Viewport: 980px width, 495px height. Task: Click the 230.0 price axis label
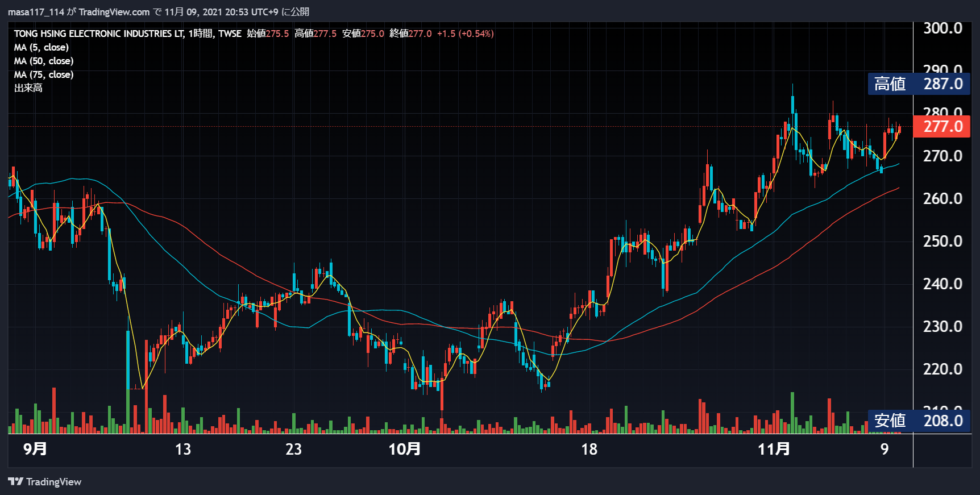[x=942, y=326]
